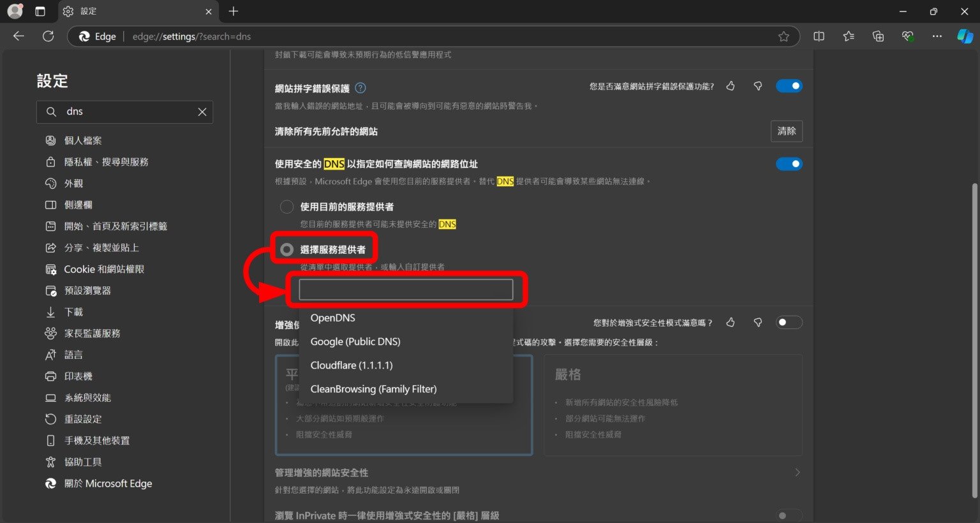Screen dimensions: 980x523
Task: Open 下載 settings
Action: [x=73, y=312]
